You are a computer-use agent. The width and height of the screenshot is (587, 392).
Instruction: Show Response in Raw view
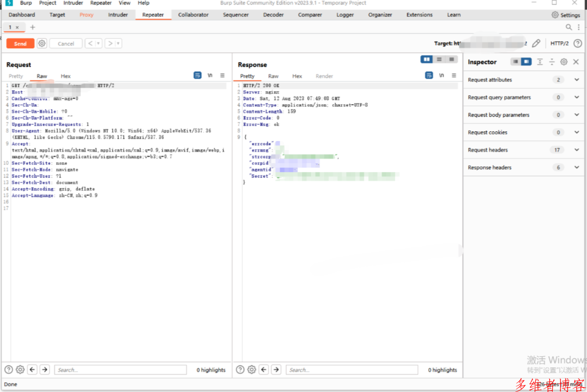pos(273,76)
